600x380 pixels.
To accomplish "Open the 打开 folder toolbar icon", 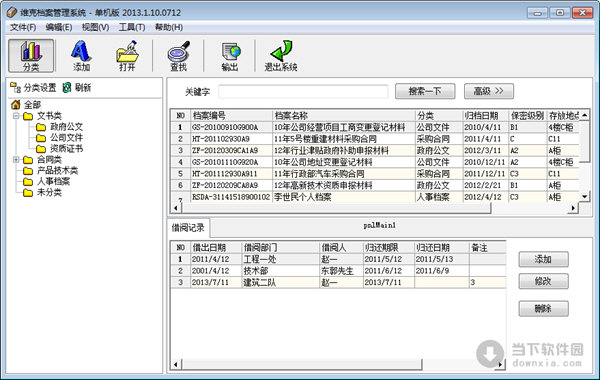I will pos(127,56).
